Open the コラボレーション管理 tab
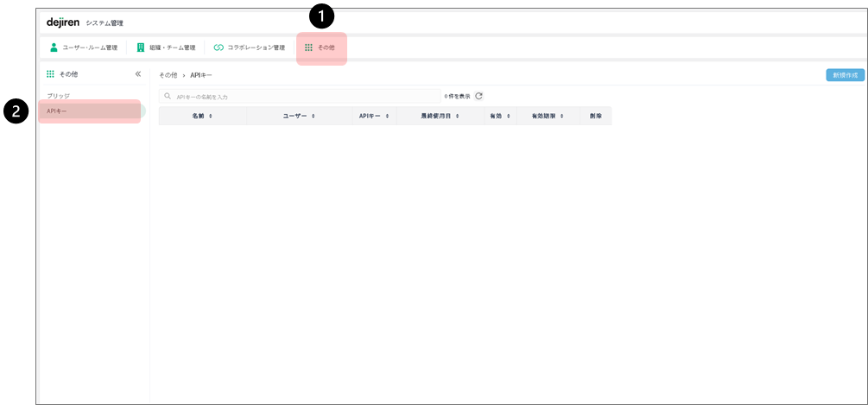Screen dimensions: 868x405 pyautogui.click(x=255, y=47)
